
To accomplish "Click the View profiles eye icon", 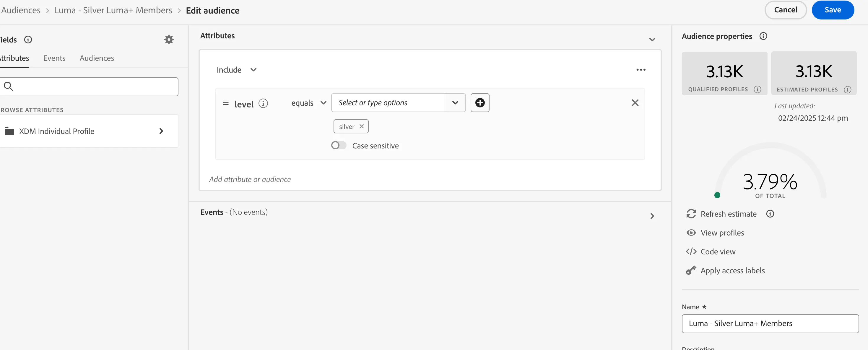I will pyautogui.click(x=691, y=233).
